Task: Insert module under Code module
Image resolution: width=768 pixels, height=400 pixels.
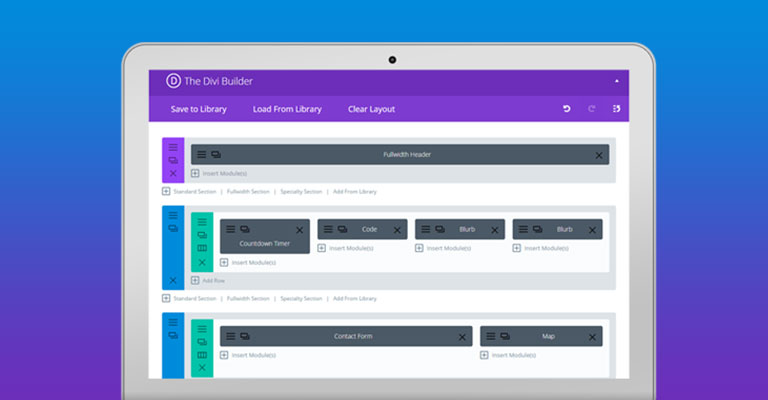Action: [345, 248]
